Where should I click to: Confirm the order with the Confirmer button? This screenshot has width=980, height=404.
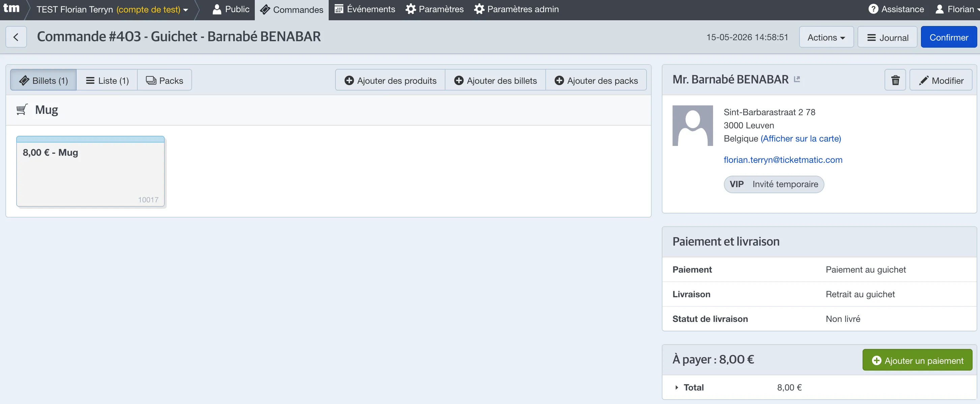(x=949, y=37)
